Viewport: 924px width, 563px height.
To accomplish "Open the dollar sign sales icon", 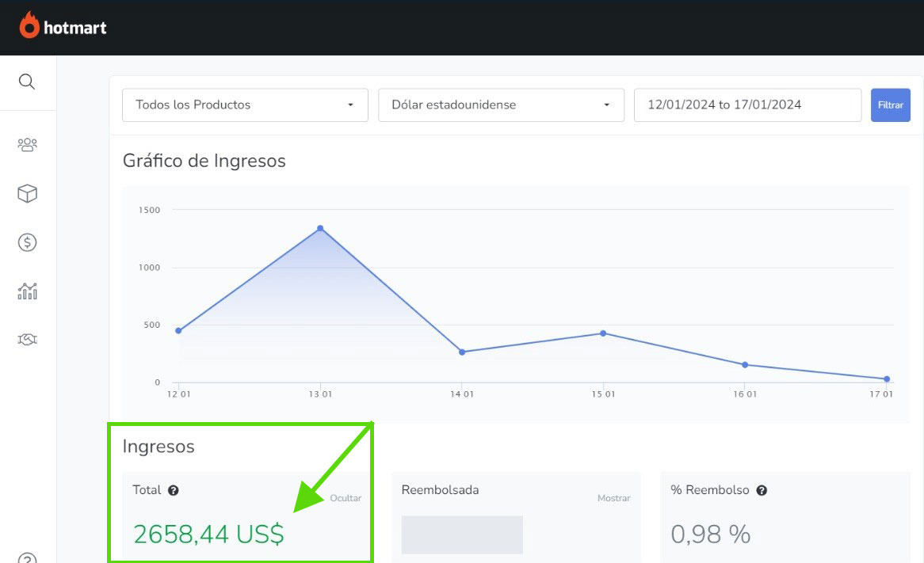I will pyautogui.click(x=27, y=242).
